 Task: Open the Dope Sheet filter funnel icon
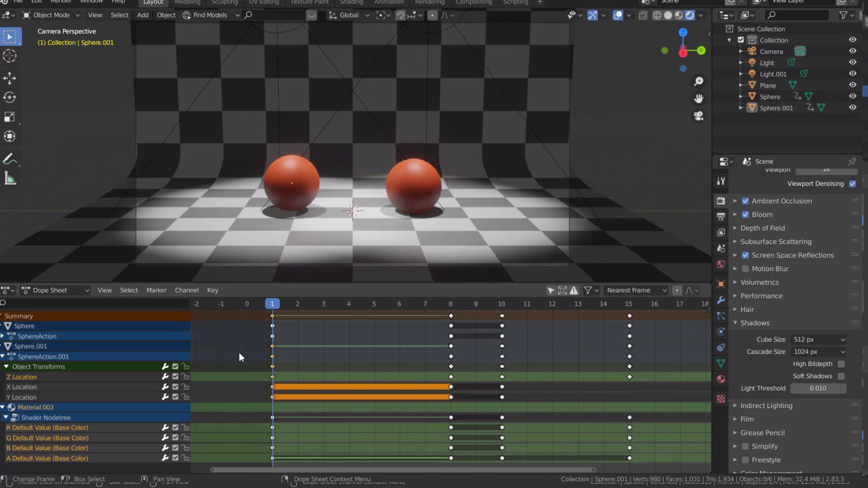point(588,290)
